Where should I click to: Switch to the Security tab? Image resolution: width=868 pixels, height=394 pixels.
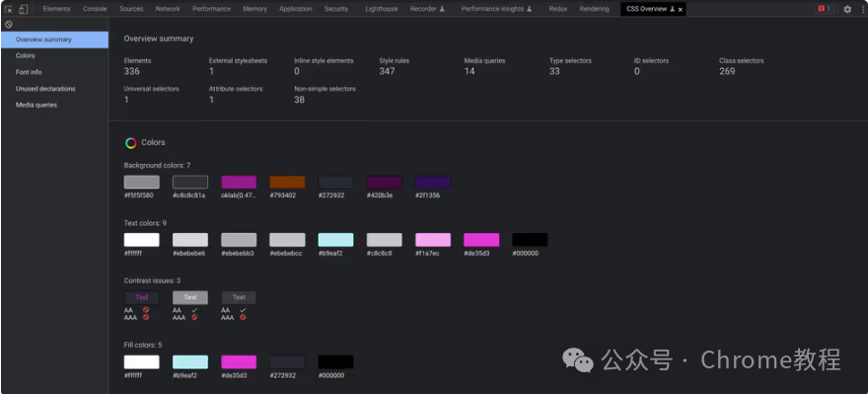pos(336,9)
